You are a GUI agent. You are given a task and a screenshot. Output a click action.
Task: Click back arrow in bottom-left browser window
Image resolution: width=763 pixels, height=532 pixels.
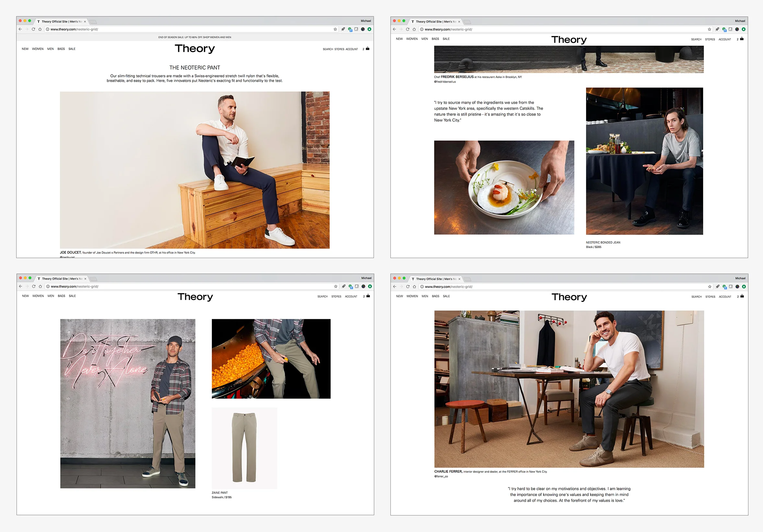(21, 286)
